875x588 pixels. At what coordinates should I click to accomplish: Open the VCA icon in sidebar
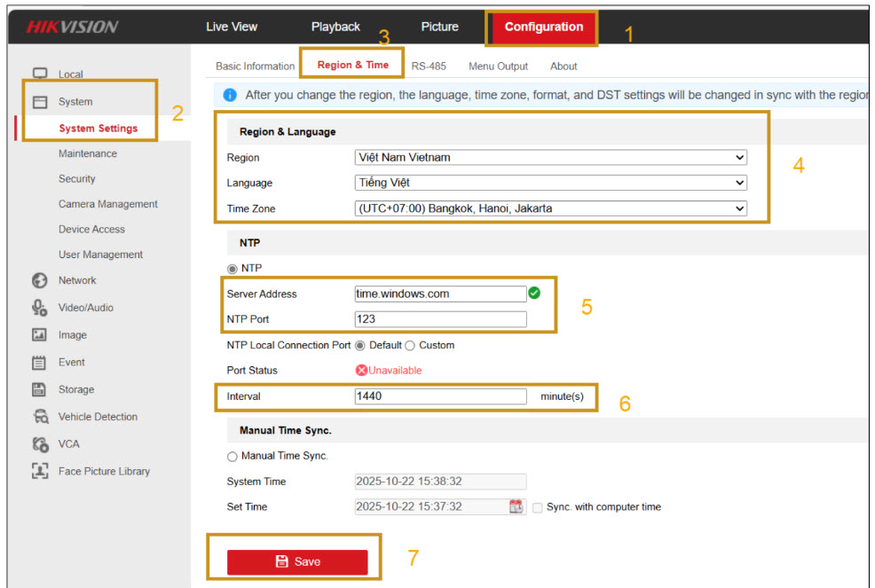(39, 443)
